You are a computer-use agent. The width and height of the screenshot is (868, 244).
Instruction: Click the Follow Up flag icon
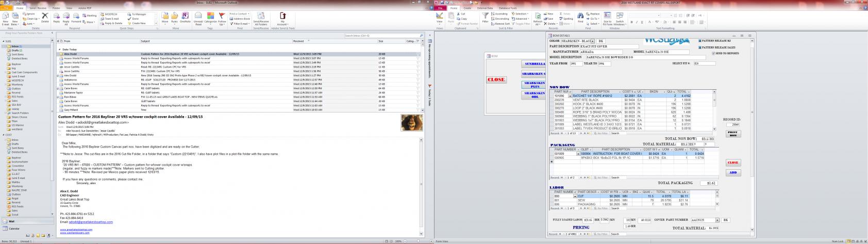click(x=222, y=19)
